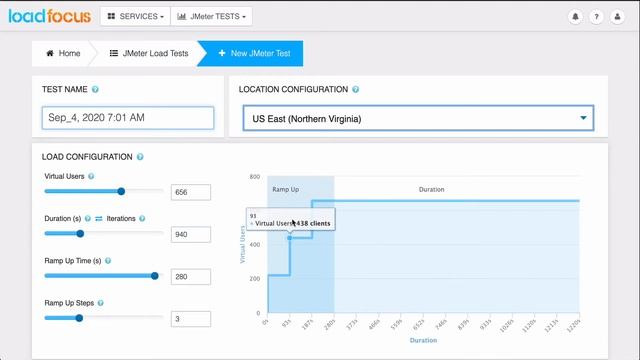Click the home icon in breadcrumb
This screenshot has height=360, width=640.
[50, 53]
